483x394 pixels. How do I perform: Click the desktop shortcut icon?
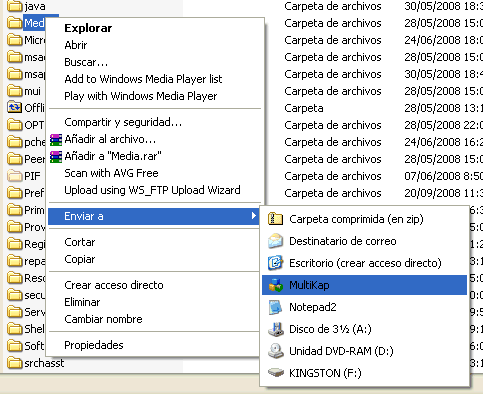point(276,263)
